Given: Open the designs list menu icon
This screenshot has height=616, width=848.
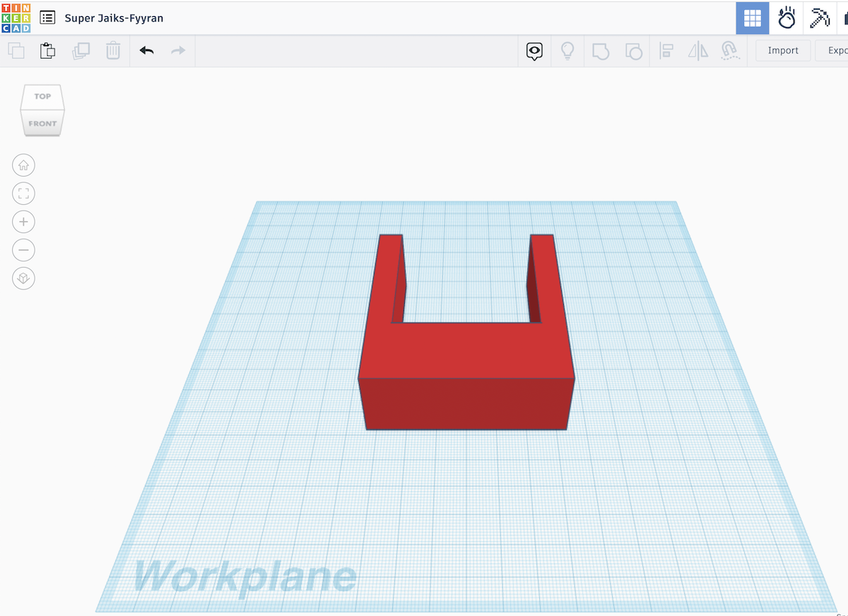Looking at the screenshot, I should (47, 18).
